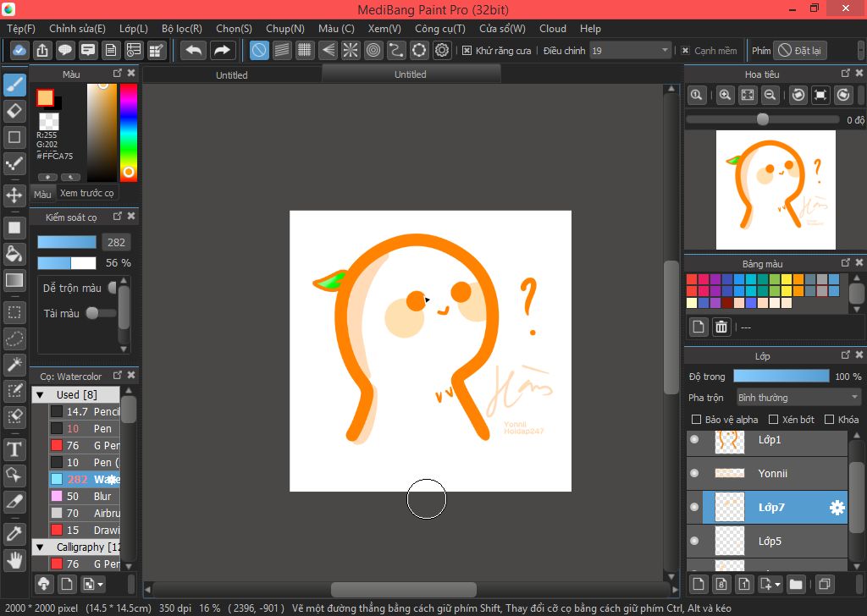Open add-layer dropdown arrow
The image size is (867, 616).
click(777, 584)
